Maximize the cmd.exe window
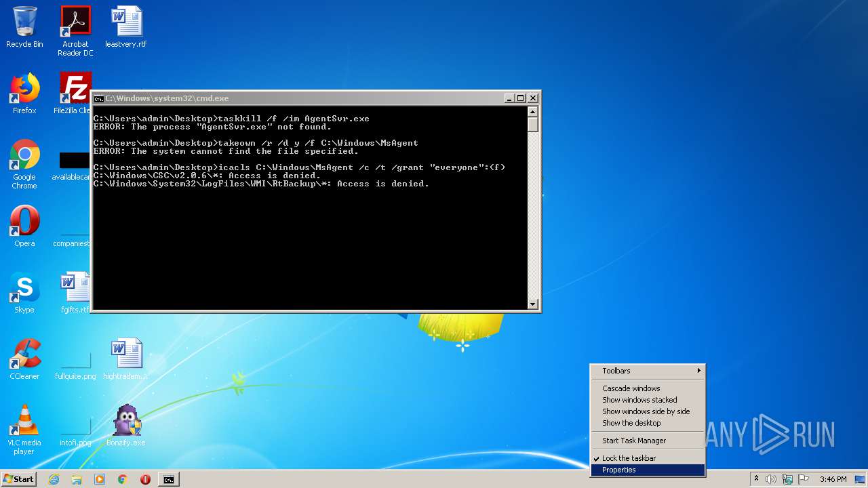The image size is (868, 488). [520, 98]
